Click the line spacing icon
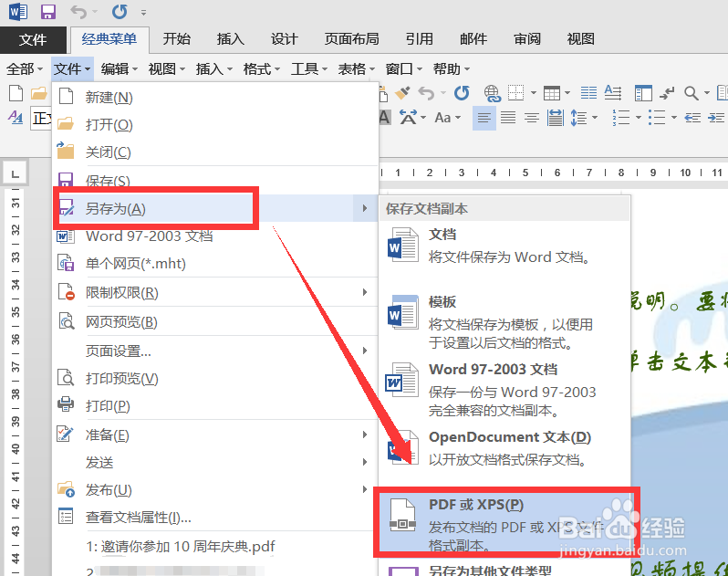This screenshot has width=728, height=576. pos(578,118)
